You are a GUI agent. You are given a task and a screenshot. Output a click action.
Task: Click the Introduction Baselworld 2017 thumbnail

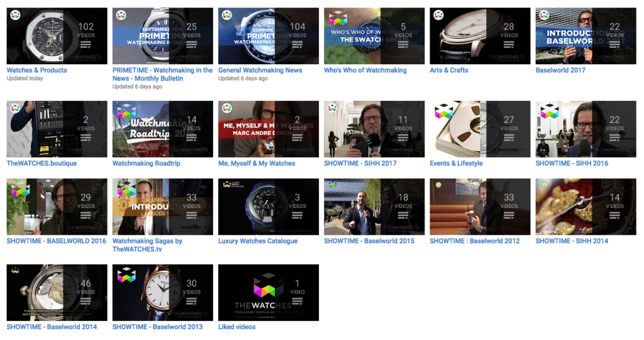[x=586, y=36]
